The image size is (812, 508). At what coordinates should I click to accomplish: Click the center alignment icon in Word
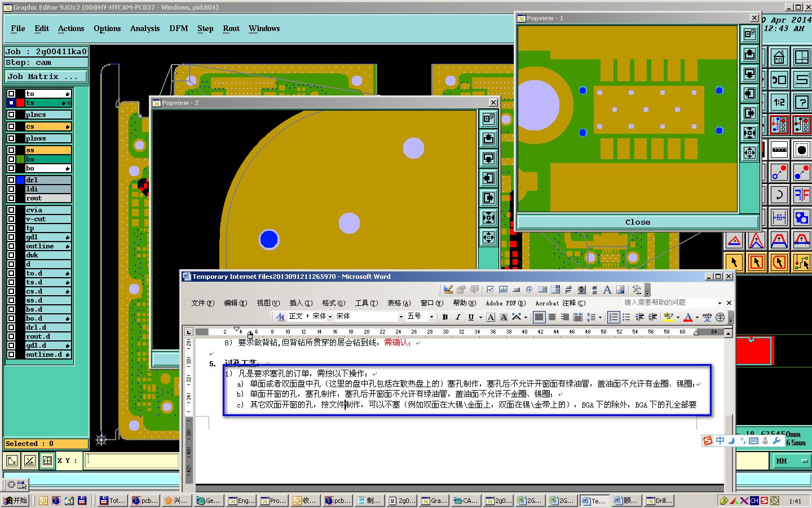pyautogui.click(x=552, y=317)
